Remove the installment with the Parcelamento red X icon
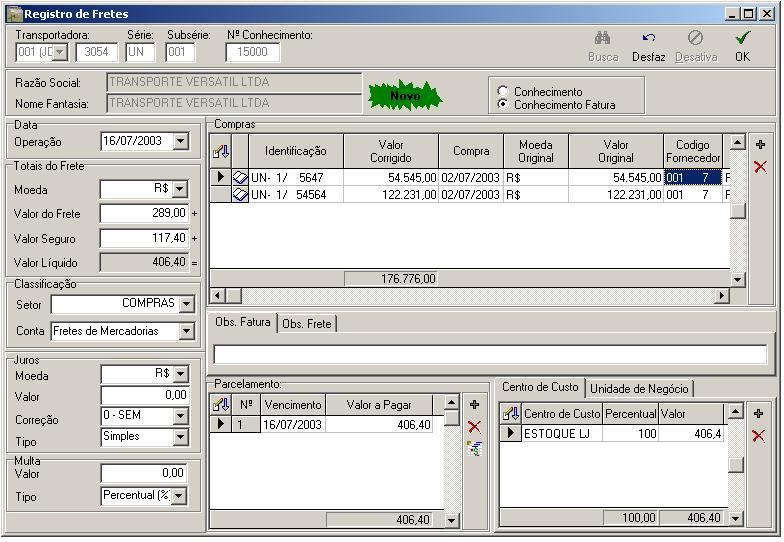784x542 pixels. [474, 427]
